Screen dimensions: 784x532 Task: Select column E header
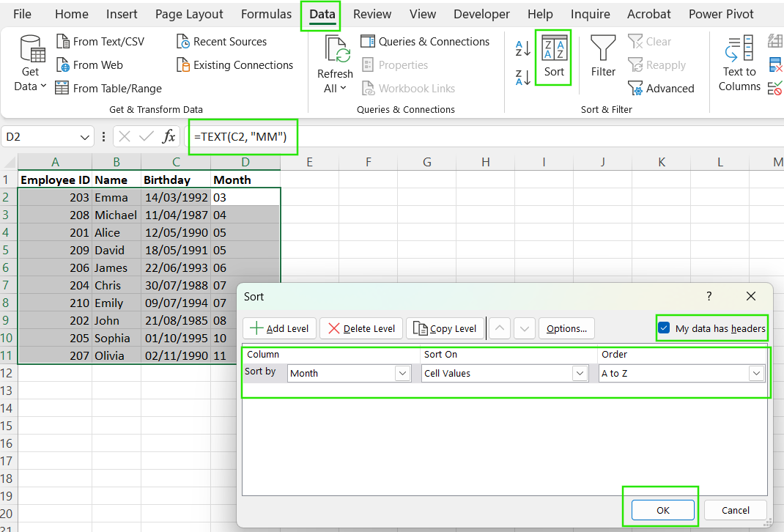pyautogui.click(x=309, y=162)
